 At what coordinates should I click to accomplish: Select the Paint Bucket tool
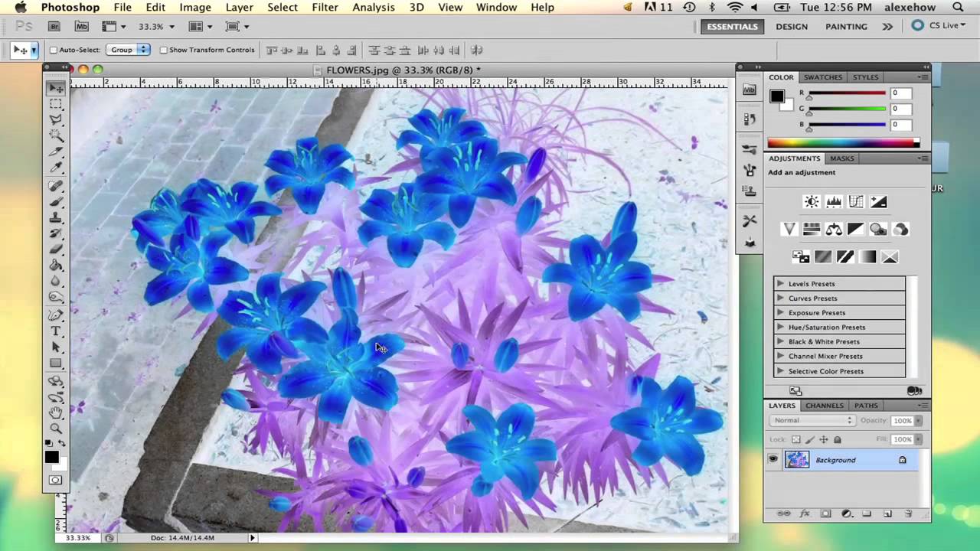coord(56,266)
